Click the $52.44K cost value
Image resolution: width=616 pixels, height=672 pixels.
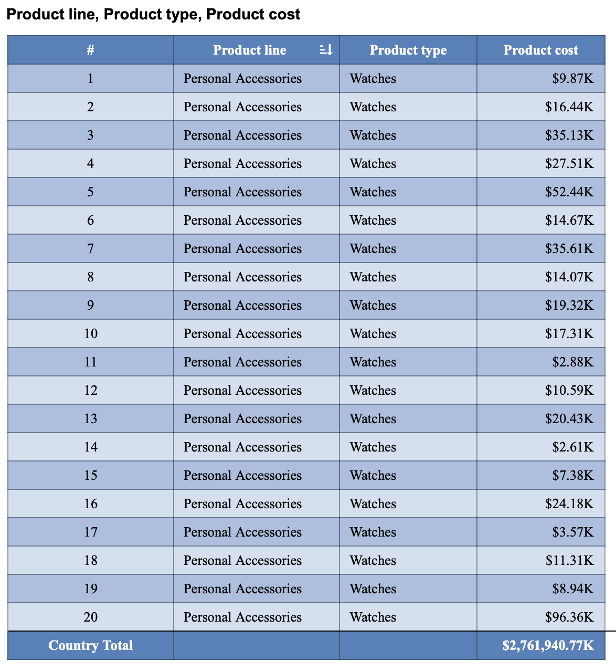point(569,192)
